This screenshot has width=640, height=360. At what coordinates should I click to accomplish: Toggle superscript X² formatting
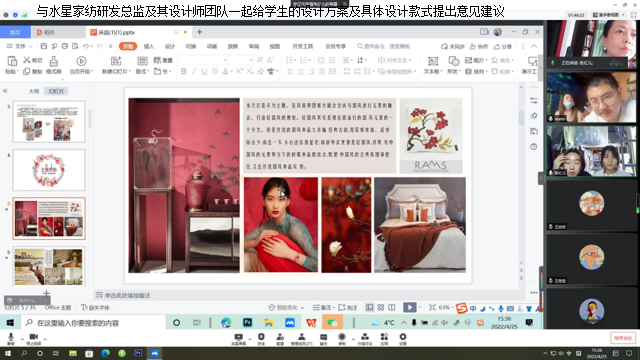tap(239, 71)
